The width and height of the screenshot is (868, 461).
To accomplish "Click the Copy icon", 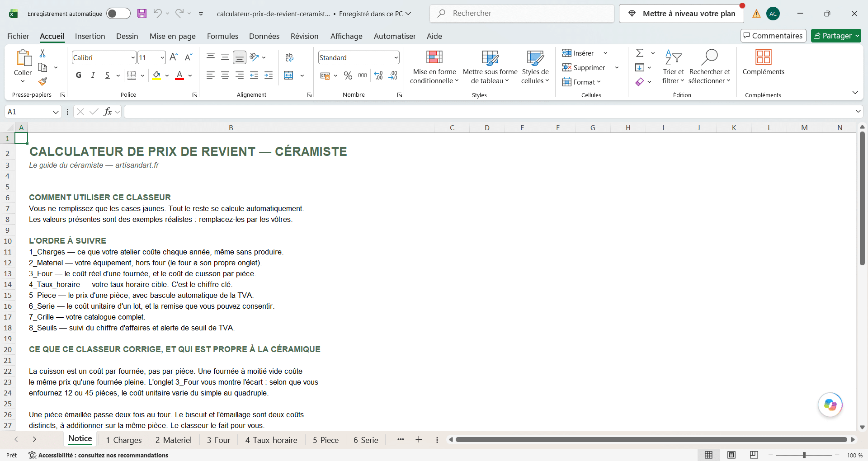I will tap(42, 67).
